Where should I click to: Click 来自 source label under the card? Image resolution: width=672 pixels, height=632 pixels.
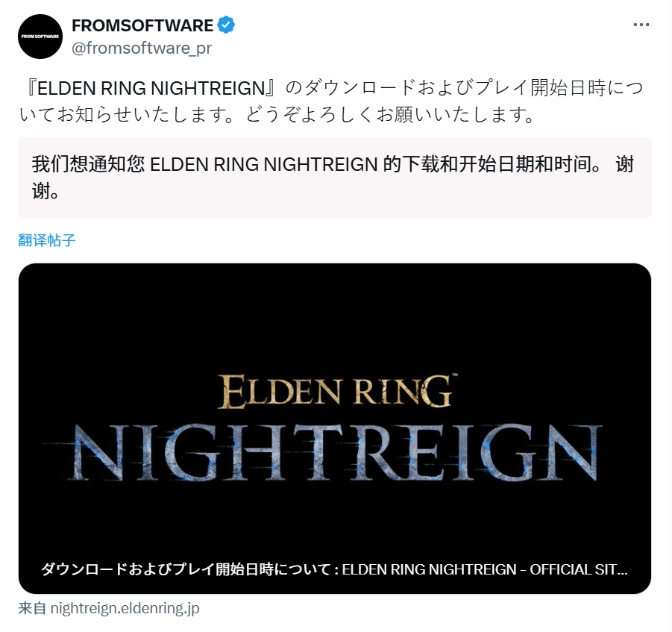click(32, 608)
